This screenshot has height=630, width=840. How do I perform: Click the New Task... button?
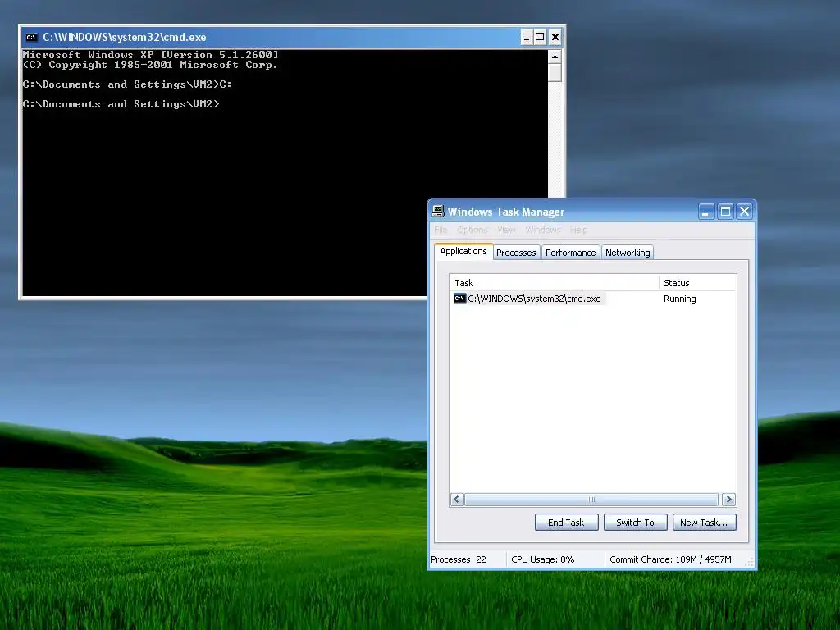click(704, 523)
